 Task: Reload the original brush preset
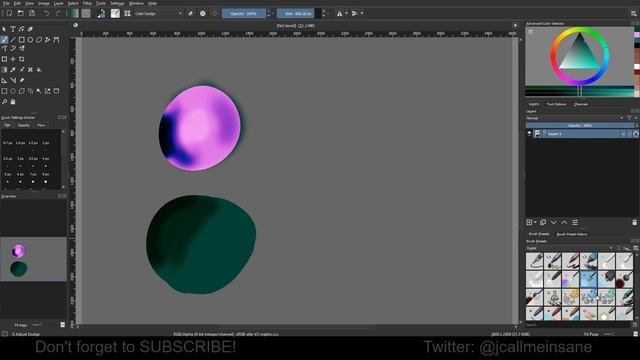pos(215,13)
